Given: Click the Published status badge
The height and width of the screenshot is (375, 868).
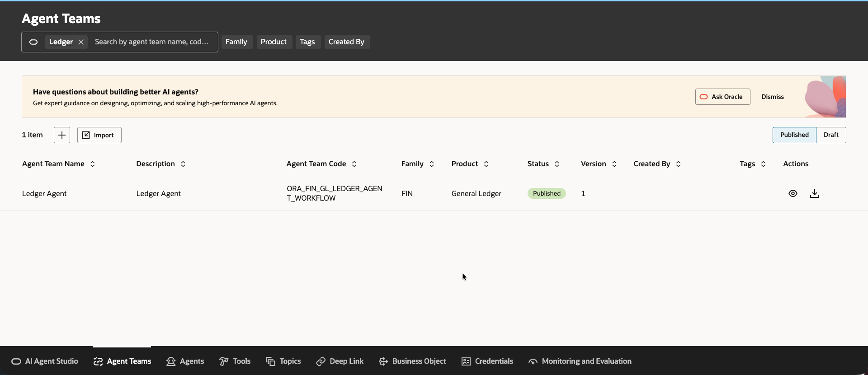Looking at the screenshot, I should pos(547,193).
